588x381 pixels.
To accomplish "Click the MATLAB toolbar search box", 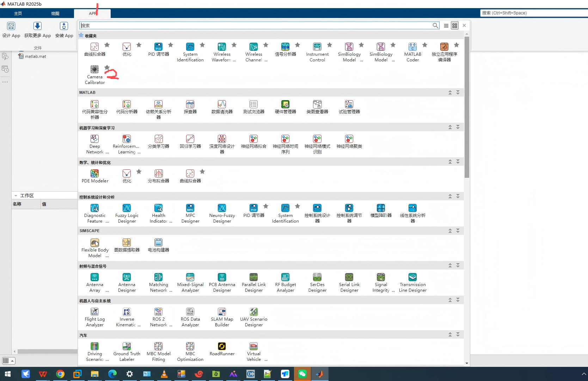I will [x=534, y=13].
